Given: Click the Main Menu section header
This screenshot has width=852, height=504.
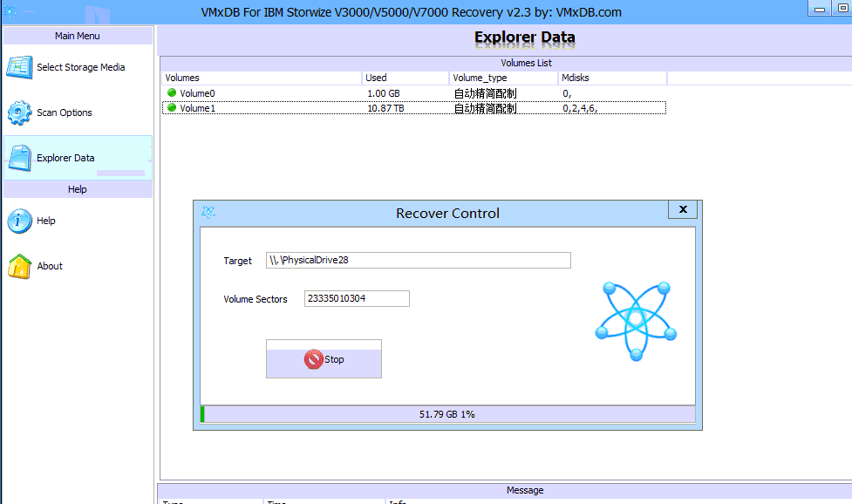Looking at the screenshot, I should point(78,36).
